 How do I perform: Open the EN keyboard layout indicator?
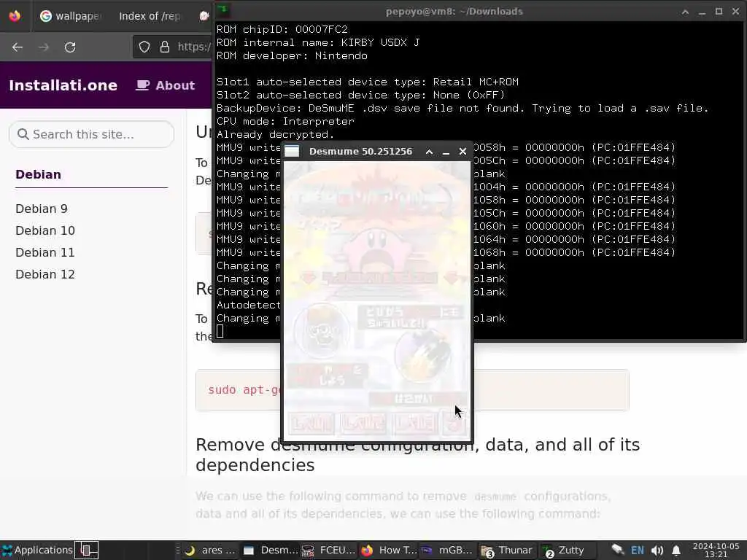pos(637,550)
